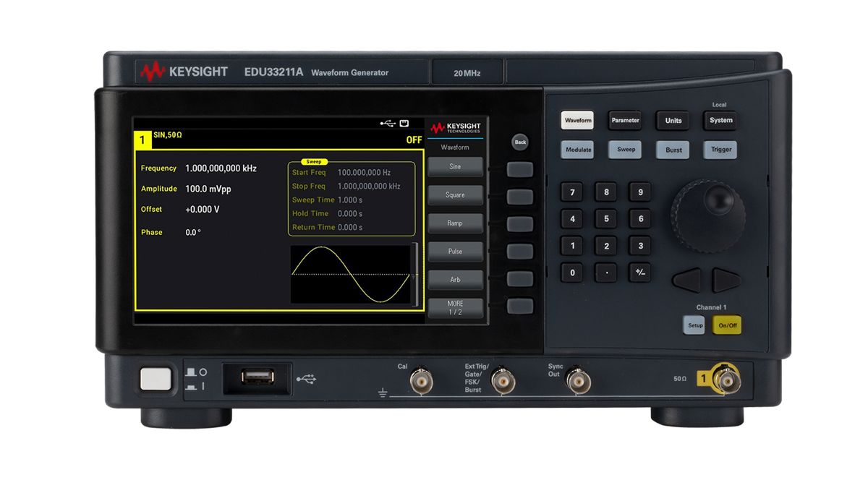Push the System panel key

click(720, 120)
